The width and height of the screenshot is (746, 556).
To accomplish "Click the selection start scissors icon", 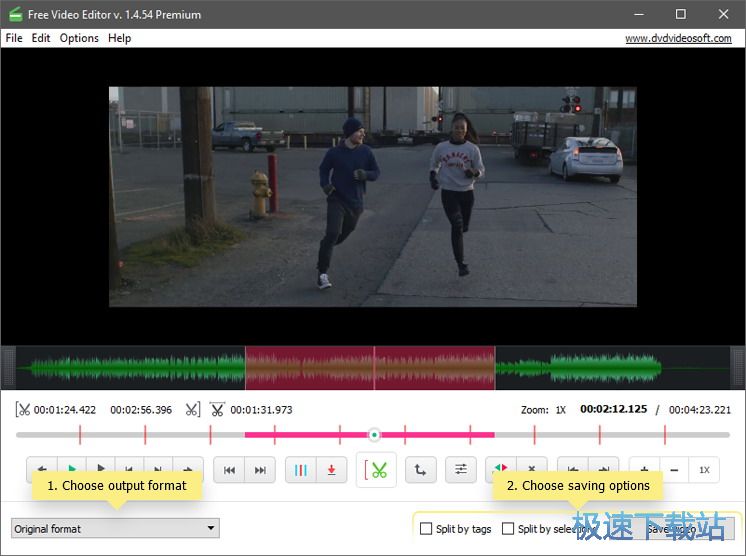I will (22, 410).
